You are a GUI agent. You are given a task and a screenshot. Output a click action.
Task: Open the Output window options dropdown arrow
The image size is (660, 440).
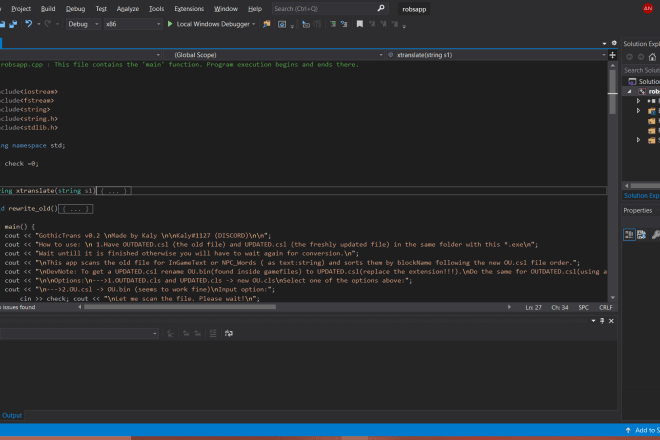pyautogui.click(x=593, y=321)
